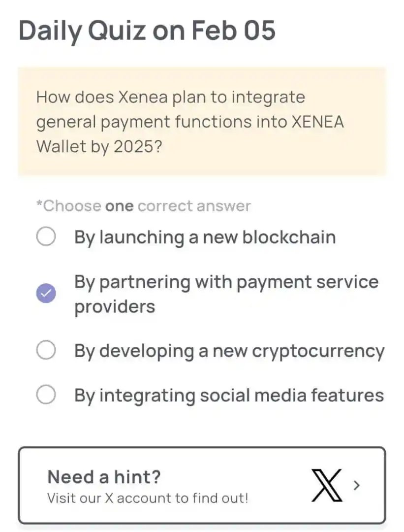The image size is (404, 532).
Task: Click the purple checkmark icon
Action: point(46,293)
